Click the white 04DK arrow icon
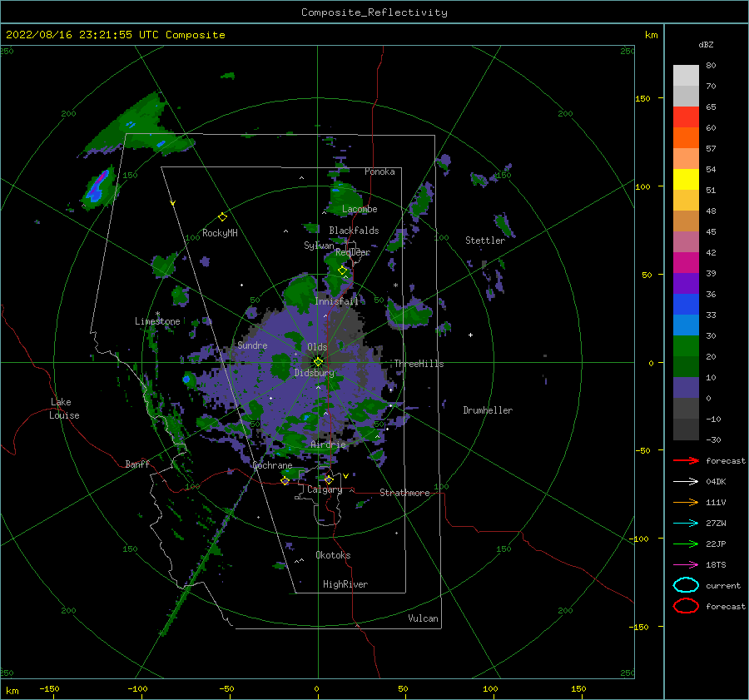 686,481
